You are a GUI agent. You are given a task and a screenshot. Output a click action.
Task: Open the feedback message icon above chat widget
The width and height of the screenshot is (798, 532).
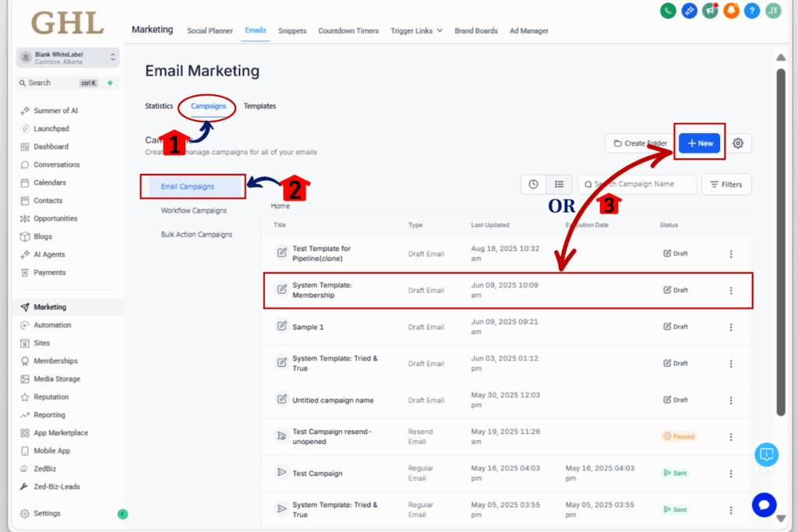[767, 454]
